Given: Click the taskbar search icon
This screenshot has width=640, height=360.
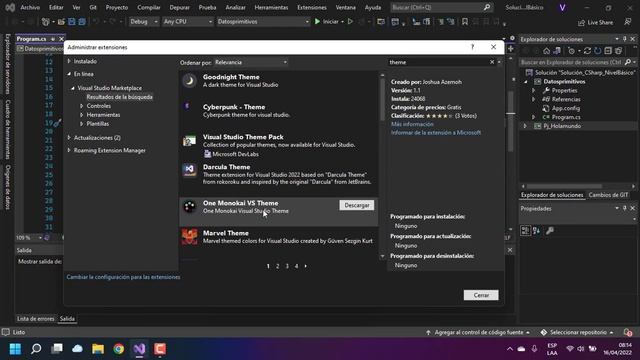Looking at the screenshot, I should [x=36, y=349].
